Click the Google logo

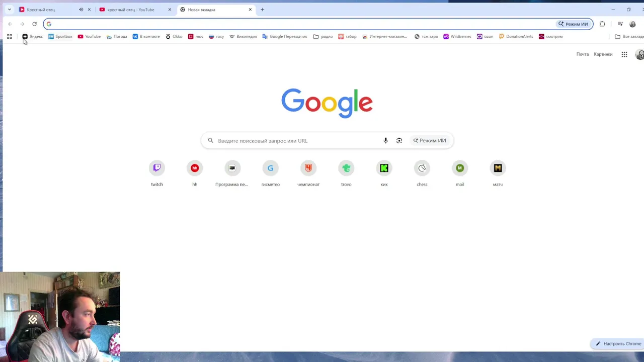tap(327, 103)
